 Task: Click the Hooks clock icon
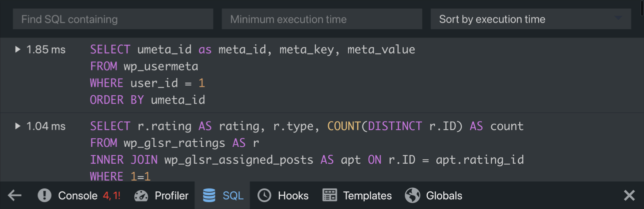[x=264, y=195]
